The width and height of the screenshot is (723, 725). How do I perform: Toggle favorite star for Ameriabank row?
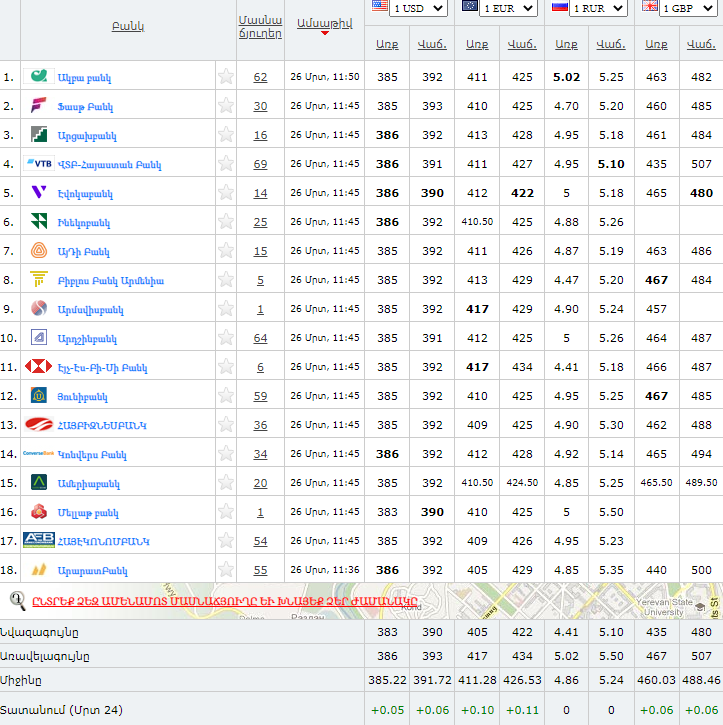point(226,482)
